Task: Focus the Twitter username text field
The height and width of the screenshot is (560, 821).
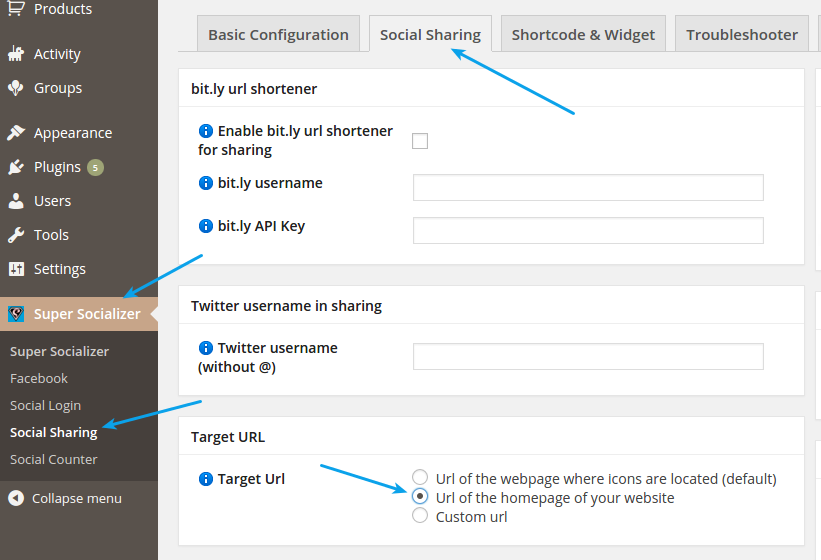Action: (x=588, y=356)
